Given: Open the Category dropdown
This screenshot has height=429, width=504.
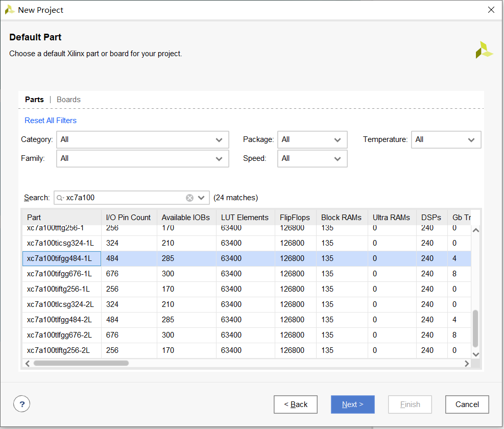Looking at the screenshot, I should pyautogui.click(x=142, y=139).
